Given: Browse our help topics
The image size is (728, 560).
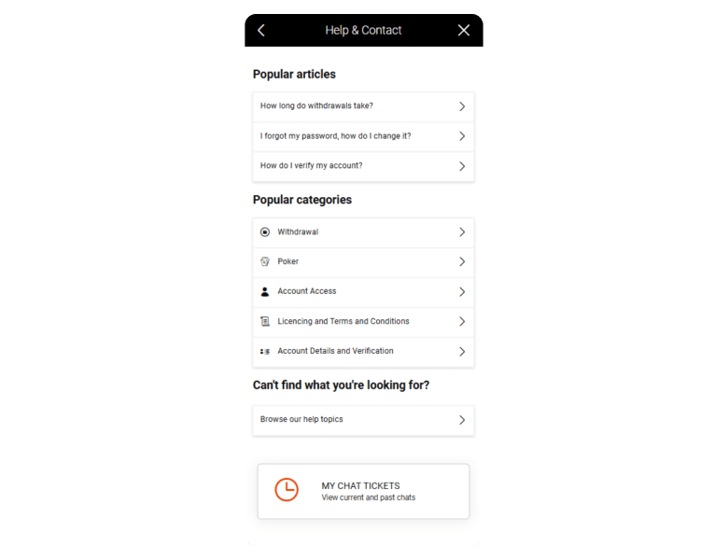Looking at the screenshot, I should tap(302, 420).
